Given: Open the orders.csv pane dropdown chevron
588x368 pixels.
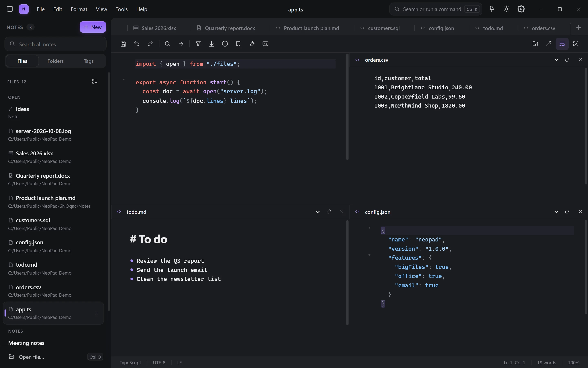Looking at the screenshot, I should [556, 60].
